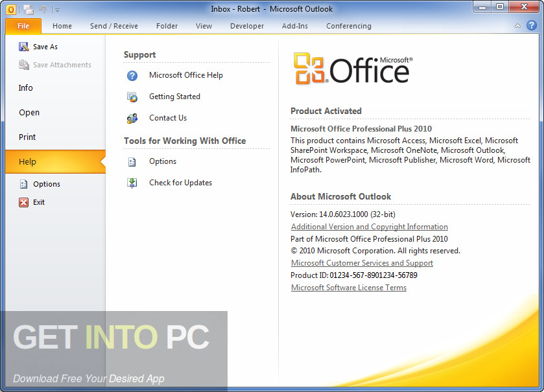Open Additional Version and Copyright Information link
The width and height of the screenshot is (544, 392).
[x=370, y=227]
